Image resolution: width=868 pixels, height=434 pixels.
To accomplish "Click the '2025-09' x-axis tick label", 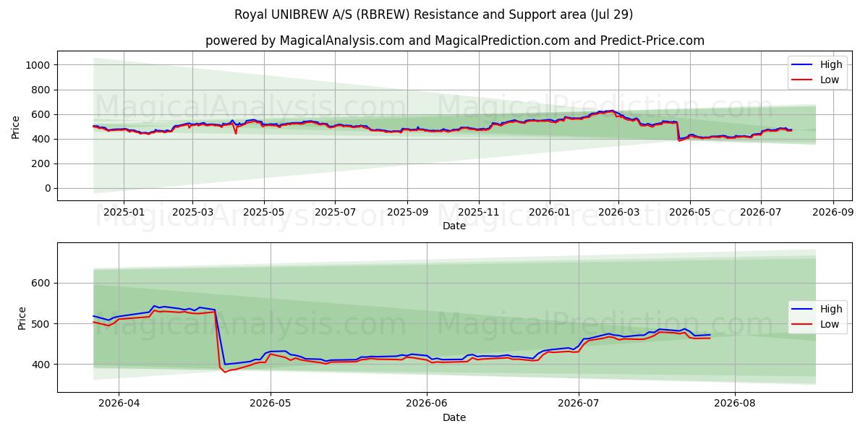I will [407, 213].
